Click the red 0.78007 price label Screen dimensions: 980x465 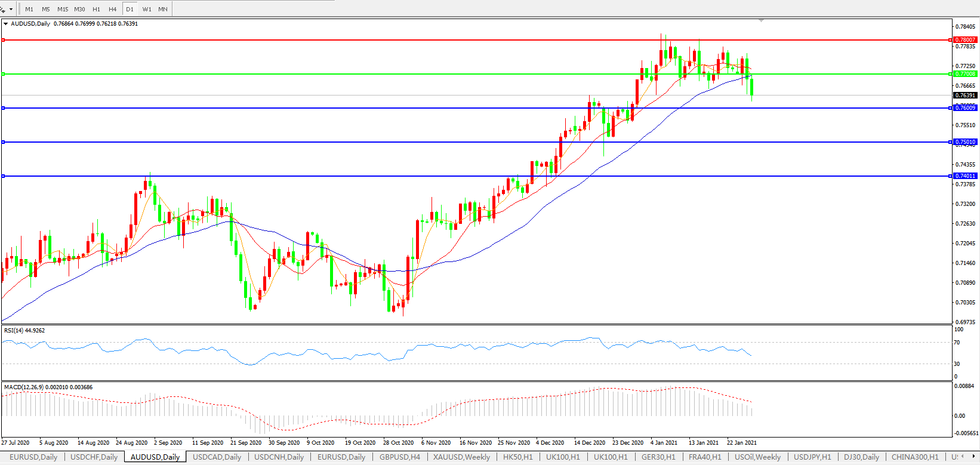pyautogui.click(x=965, y=40)
